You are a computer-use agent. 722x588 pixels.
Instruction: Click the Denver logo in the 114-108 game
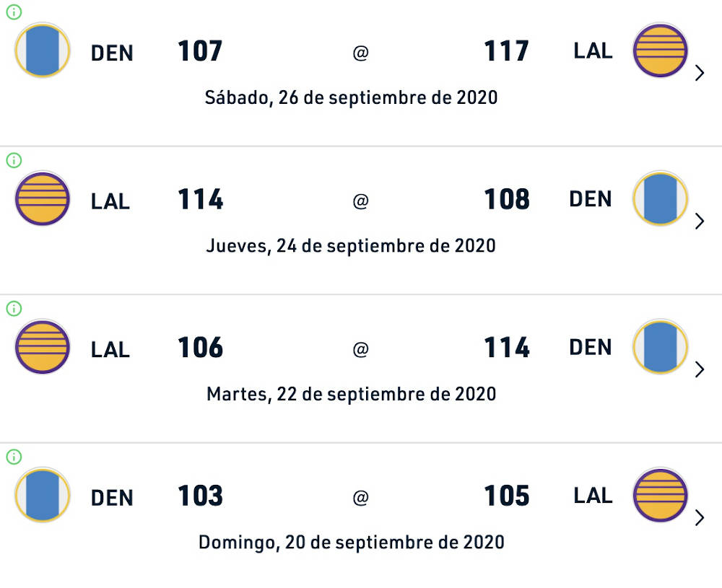661,198
